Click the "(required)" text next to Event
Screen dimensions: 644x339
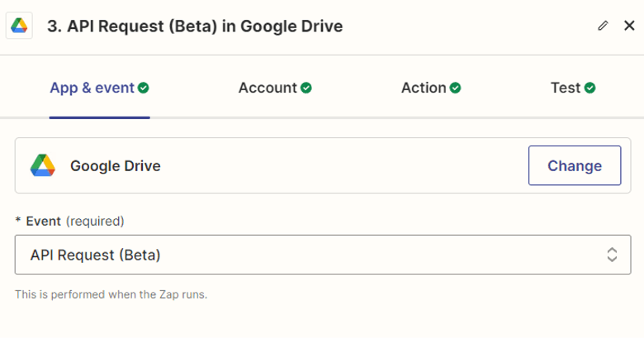[x=95, y=221]
